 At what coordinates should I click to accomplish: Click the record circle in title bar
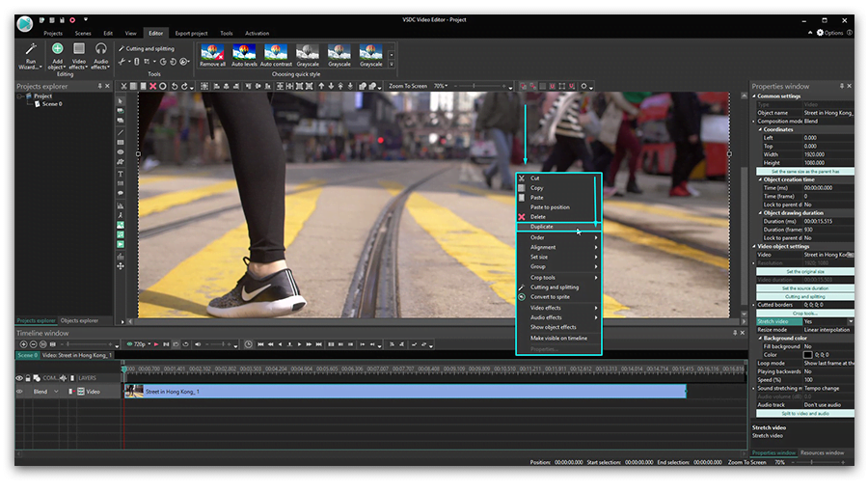(72, 20)
